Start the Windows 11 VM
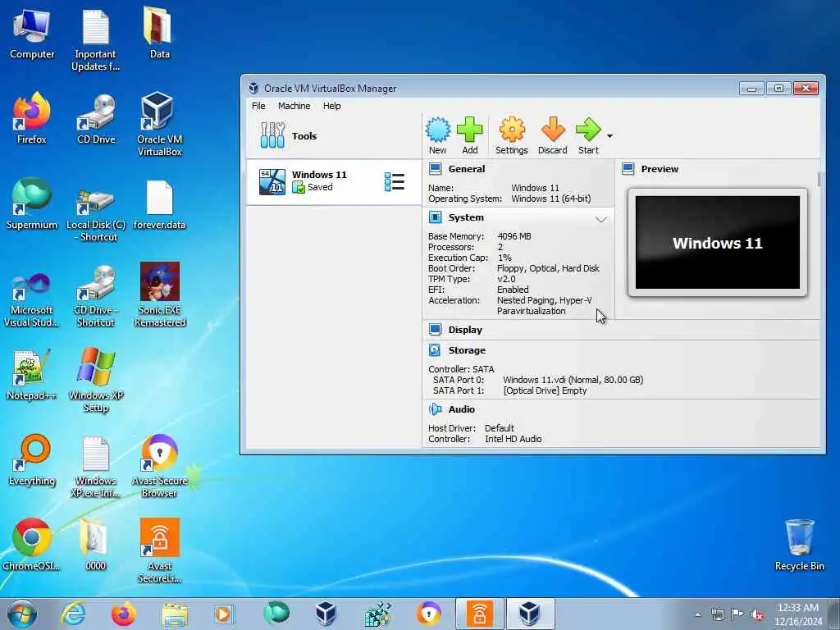840x630 pixels. pos(588,136)
